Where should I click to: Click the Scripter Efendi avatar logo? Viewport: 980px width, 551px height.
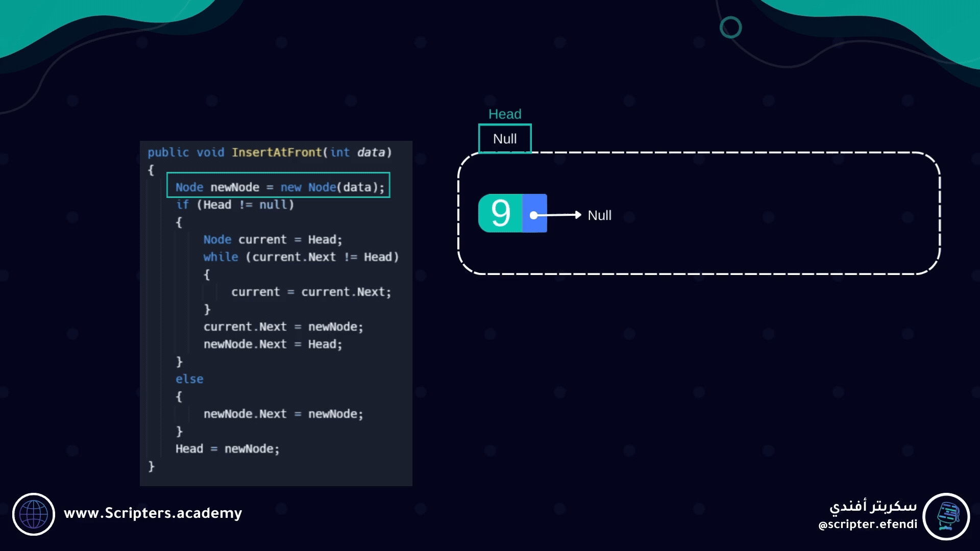coord(946,516)
